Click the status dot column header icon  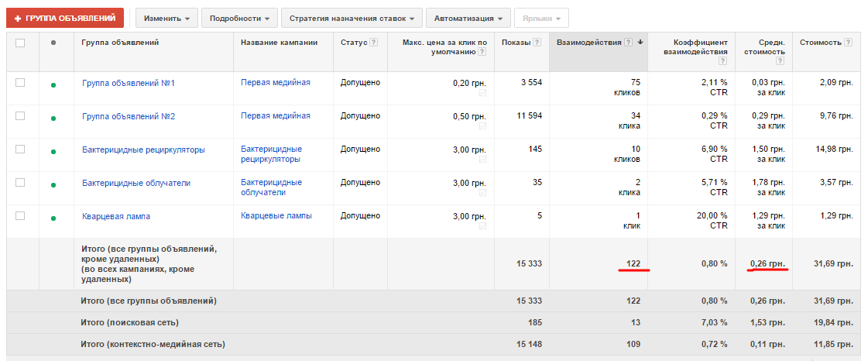pos(53,43)
